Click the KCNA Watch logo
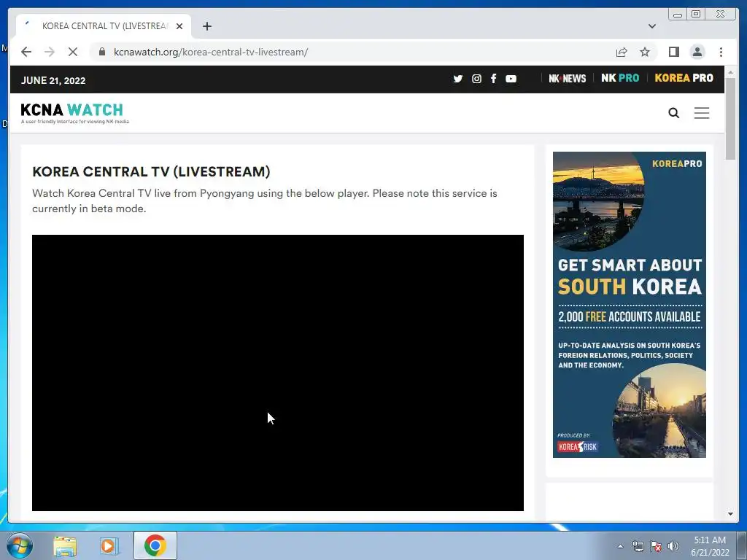This screenshot has width=747, height=560. [x=75, y=113]
